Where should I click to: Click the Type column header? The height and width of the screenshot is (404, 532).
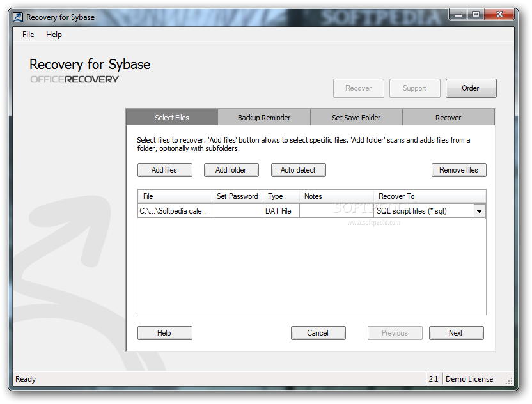click(281, 196)
